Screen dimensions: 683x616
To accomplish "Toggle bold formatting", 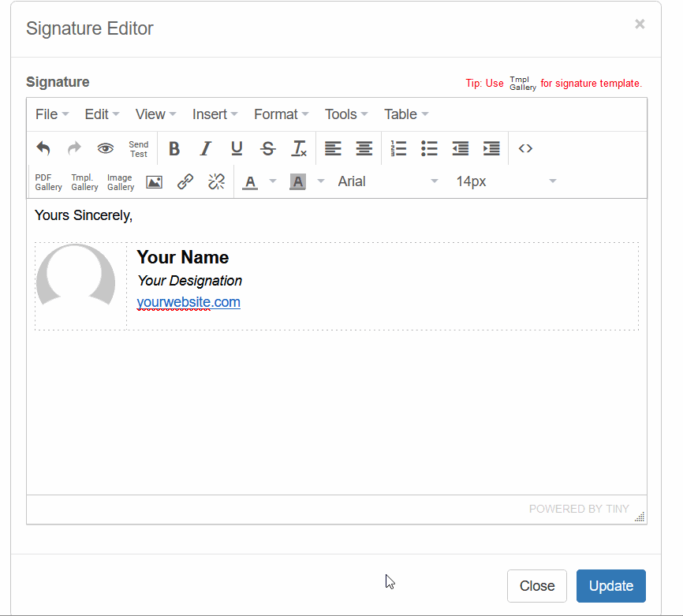I will point(174,148).
